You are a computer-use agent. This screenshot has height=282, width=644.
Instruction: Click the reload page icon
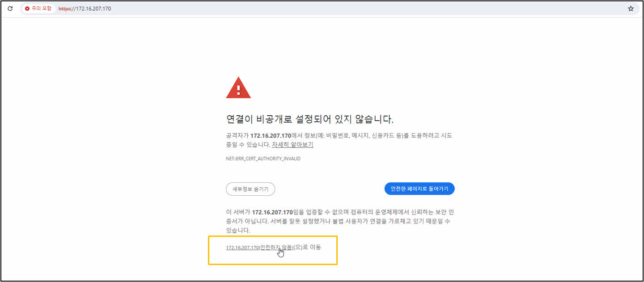pos(10,8)
